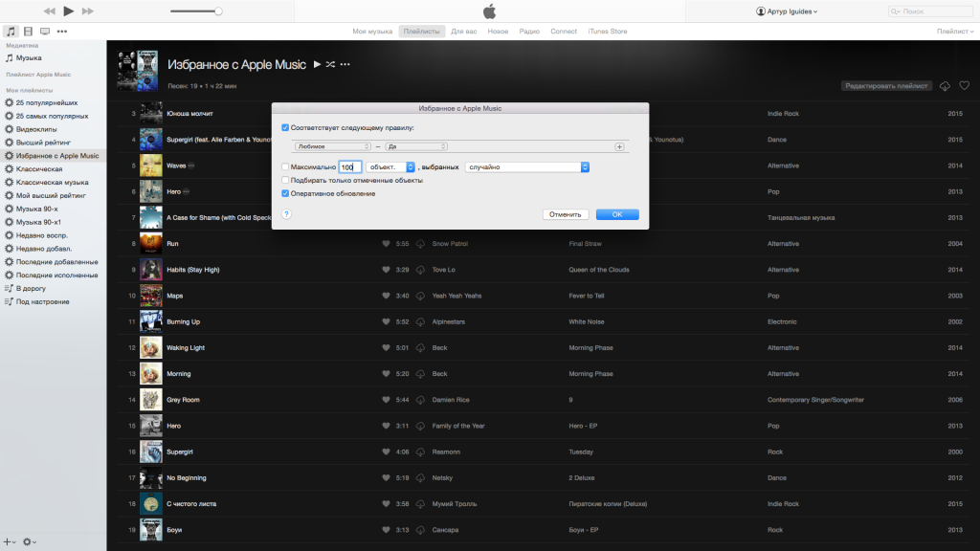Click the fast-forward next track button

[88, 11]
